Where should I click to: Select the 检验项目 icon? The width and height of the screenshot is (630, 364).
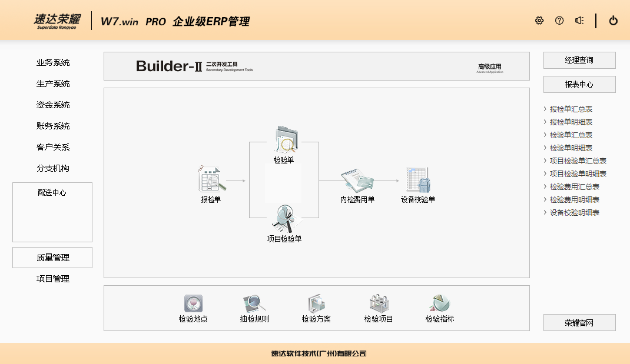click(379, 303)
